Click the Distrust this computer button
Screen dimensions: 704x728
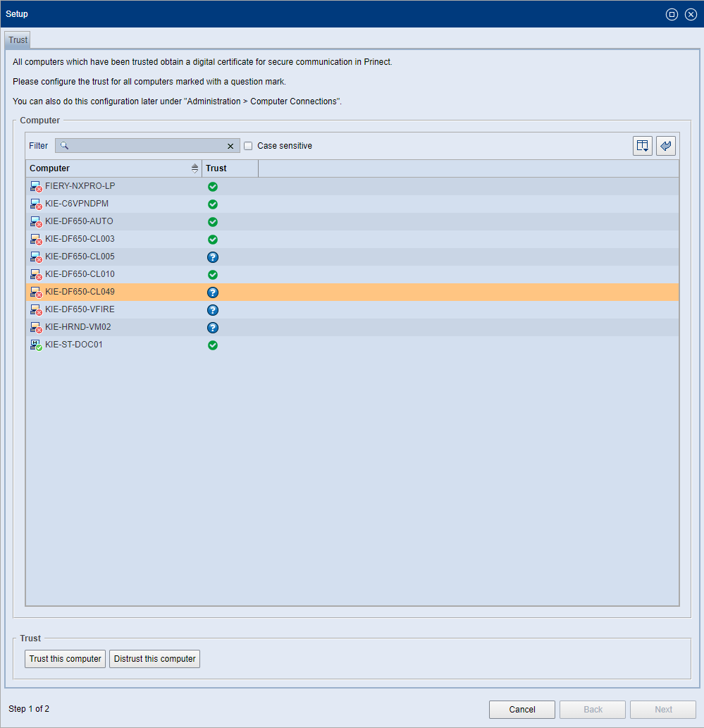tap(154, 658)
